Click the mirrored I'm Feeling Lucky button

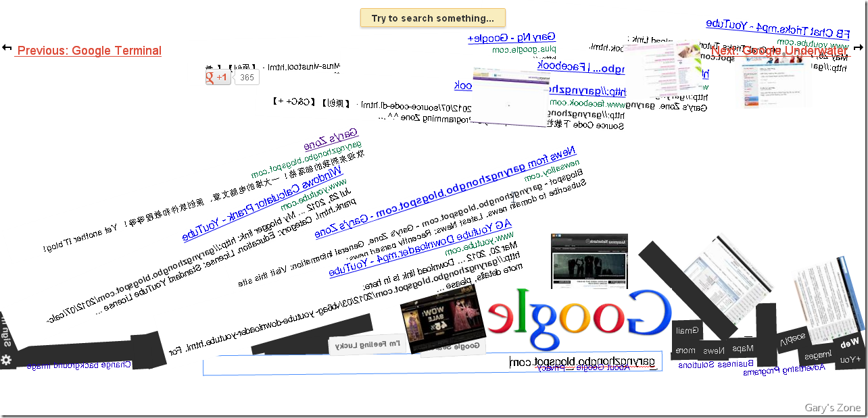click(368, 344)
